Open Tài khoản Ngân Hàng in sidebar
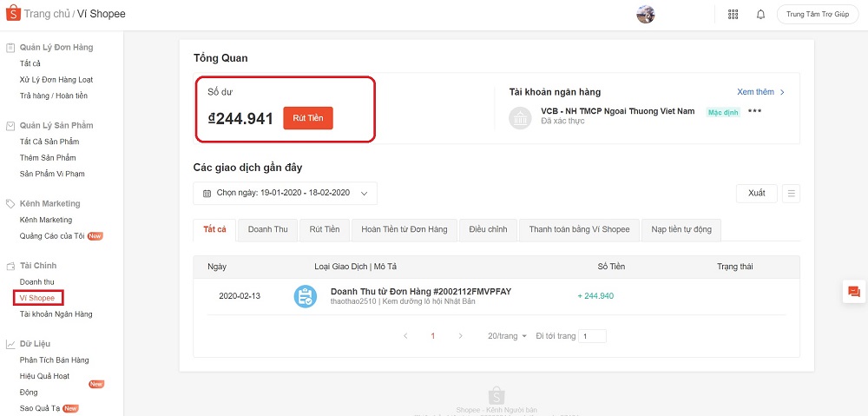 pyautogui.click(x=56, y=314)
